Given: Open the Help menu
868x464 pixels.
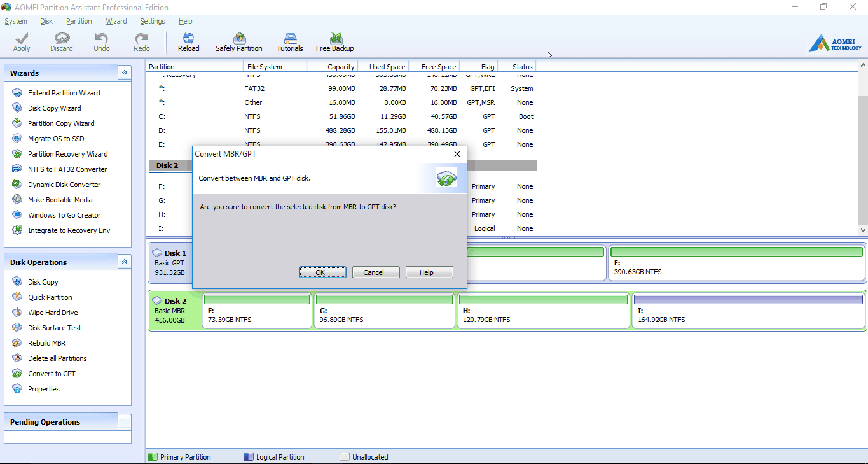Looking at the screenshot, I should [x=186, y=21].
